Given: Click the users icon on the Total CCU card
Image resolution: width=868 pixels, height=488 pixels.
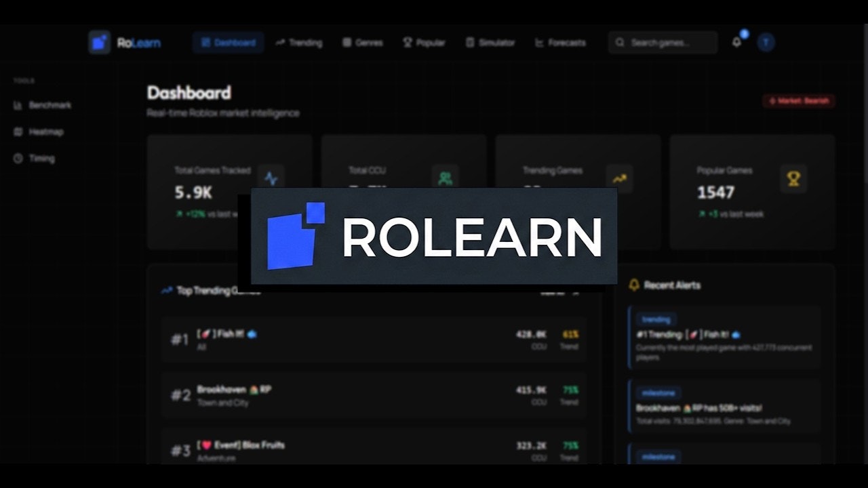Looking at the screenshot, I should pyautogui.click(x=444, y=179).
